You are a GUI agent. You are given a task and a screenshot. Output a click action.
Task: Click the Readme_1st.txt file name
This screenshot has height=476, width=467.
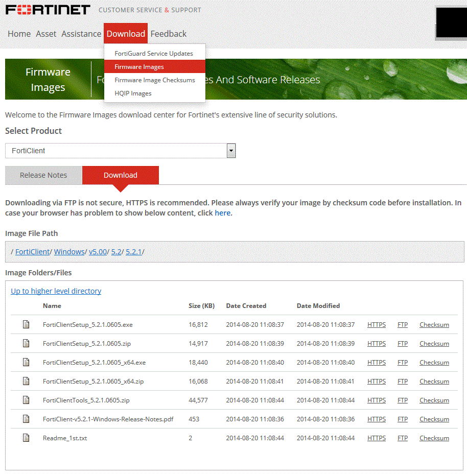[65, 438]
